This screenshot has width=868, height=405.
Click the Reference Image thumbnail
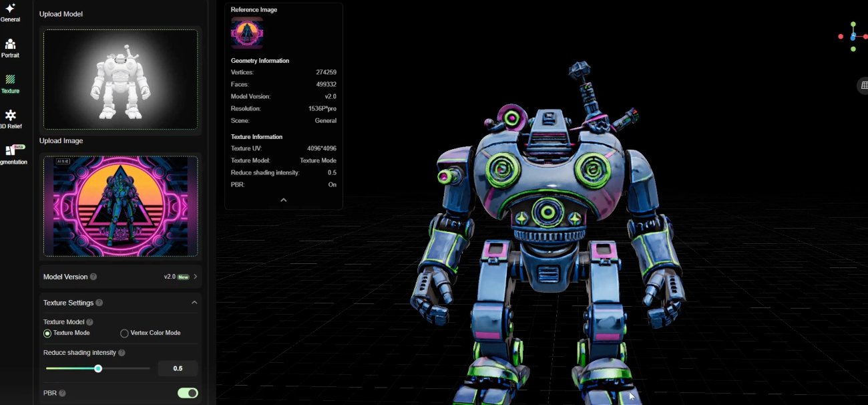[246, 33]
